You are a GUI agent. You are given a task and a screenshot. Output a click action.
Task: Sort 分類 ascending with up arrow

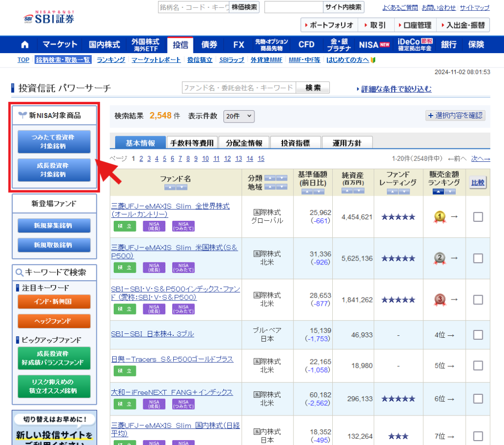(270, 178)
